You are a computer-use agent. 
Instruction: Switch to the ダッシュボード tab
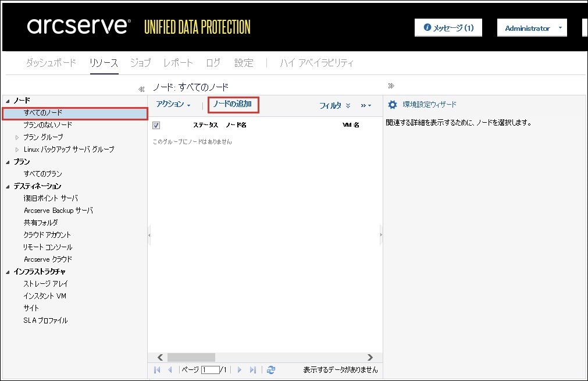coord(51,63)
